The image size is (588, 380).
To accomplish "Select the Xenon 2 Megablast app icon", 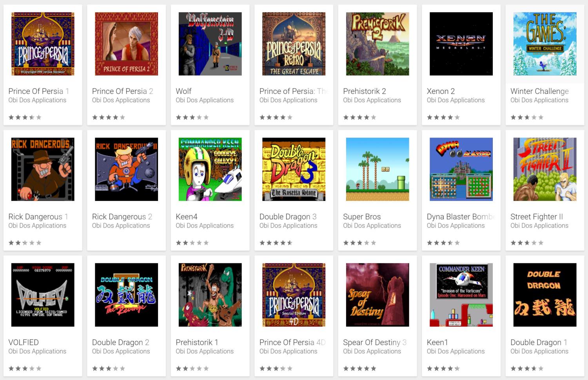I will point(461,44).
